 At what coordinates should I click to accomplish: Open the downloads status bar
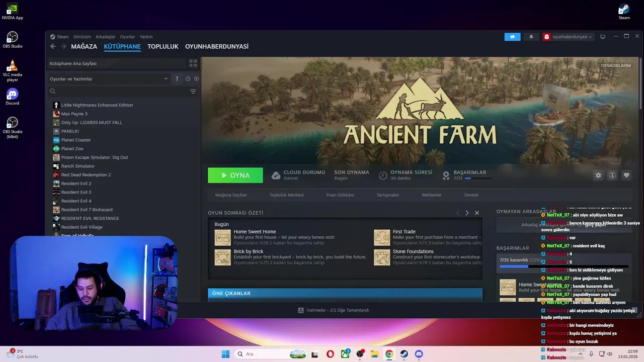point(334,310)
